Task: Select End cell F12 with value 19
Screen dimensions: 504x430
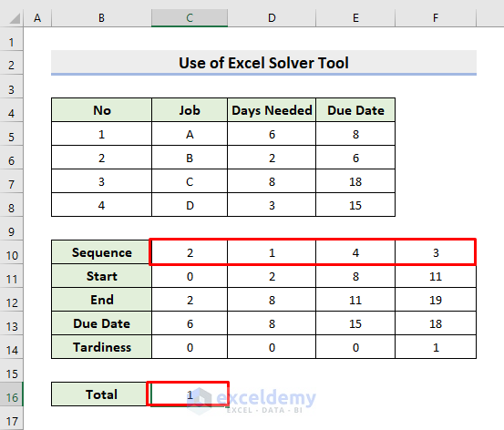Action: tap(436, 300)
